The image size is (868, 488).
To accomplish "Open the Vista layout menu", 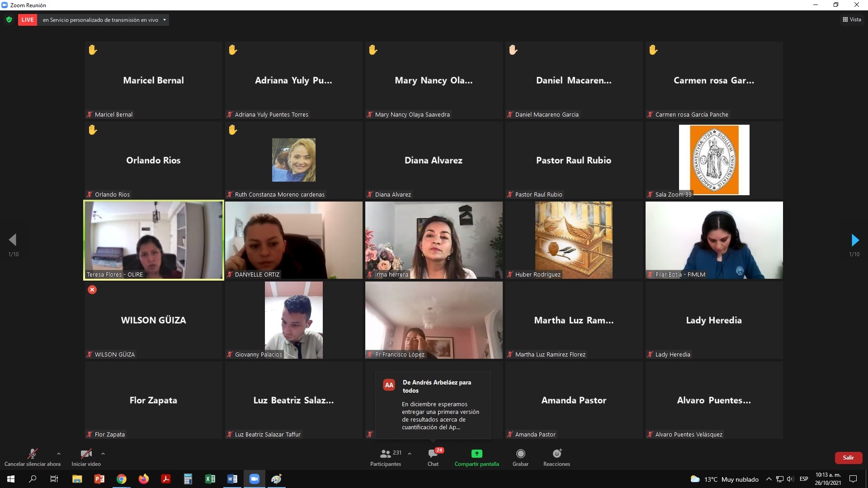I will pyautogui.click(x=852, y=19).
